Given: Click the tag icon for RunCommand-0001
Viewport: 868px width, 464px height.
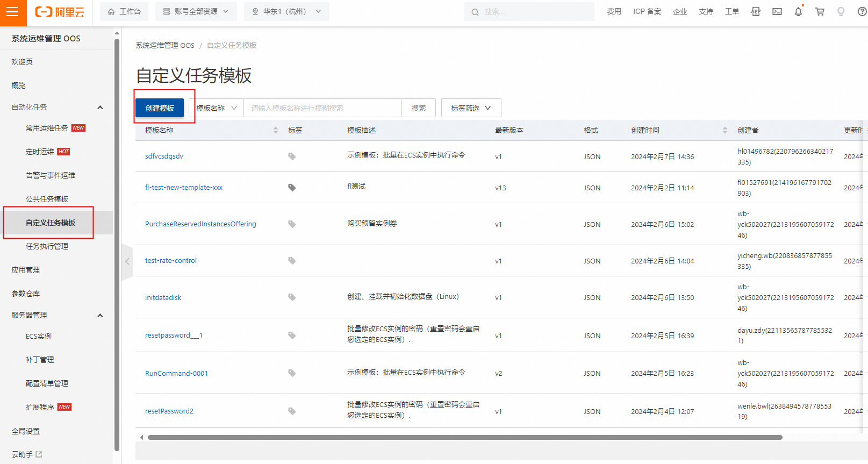Looking at the screenshot, I should (x=292, y=373).
